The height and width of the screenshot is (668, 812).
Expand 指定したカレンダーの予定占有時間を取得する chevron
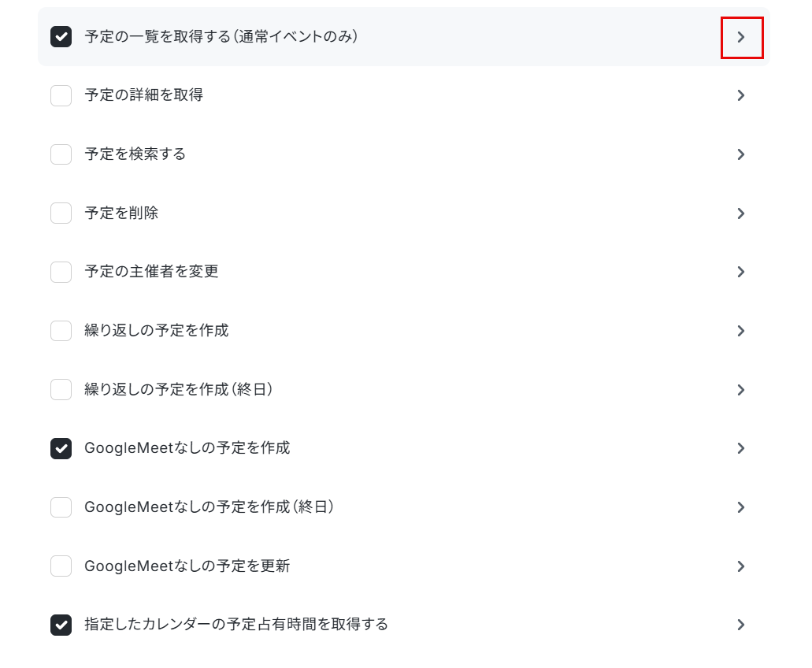tap(741, 625)
